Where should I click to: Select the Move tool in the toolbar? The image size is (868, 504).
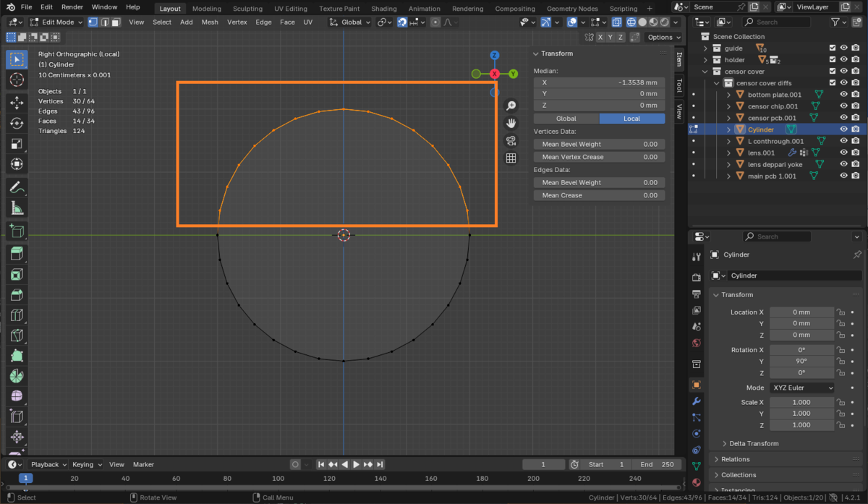coord(17,103)
